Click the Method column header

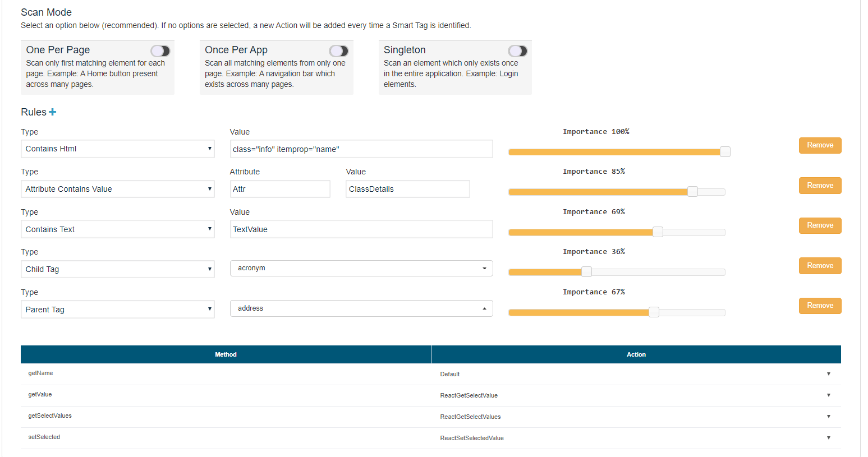(226, 354)
